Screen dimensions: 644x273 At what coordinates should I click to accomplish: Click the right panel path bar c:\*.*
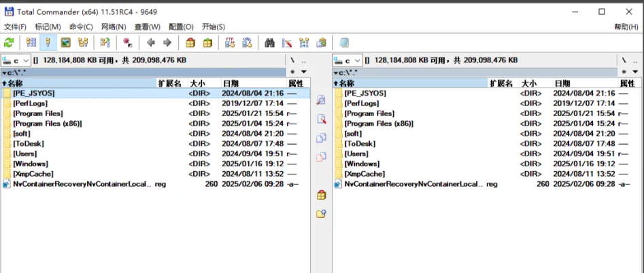tap(475, 73)
